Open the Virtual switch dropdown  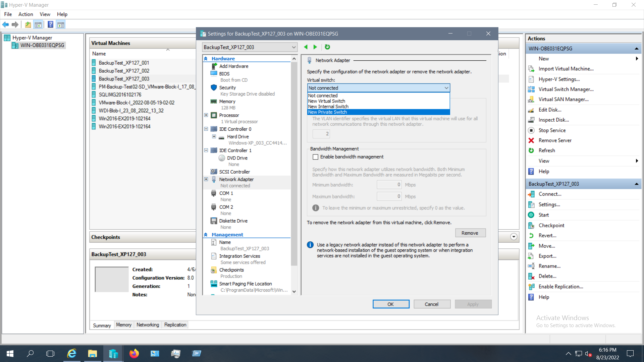378,88
